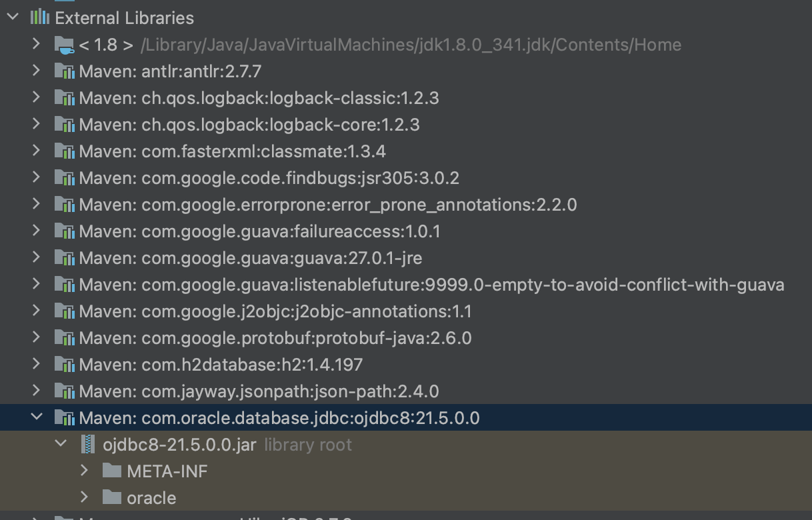This screenshot has width=812, height=520.
Task: Expand the json-path:2.4.0 library
Action: pyautogui.click(x=37, y=391)
